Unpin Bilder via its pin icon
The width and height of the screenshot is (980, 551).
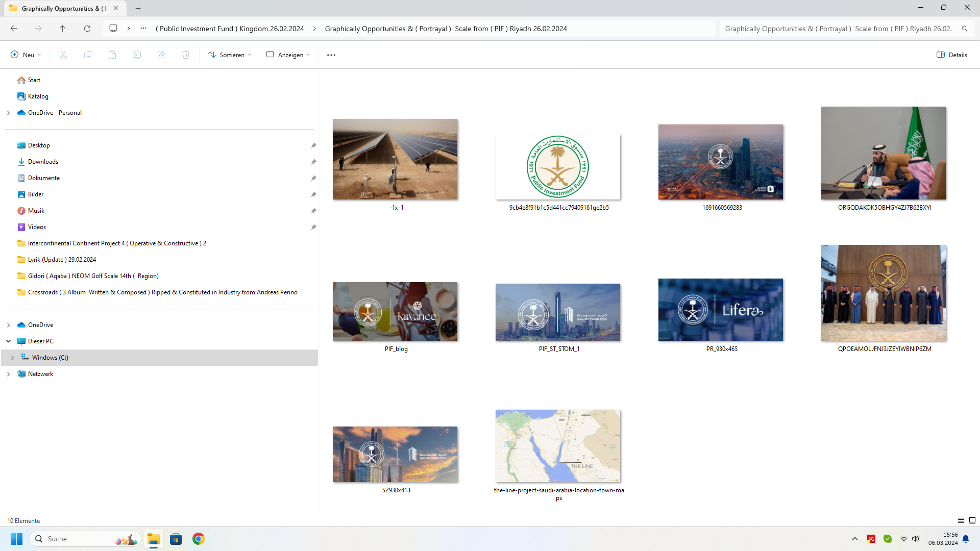(313, 194)
